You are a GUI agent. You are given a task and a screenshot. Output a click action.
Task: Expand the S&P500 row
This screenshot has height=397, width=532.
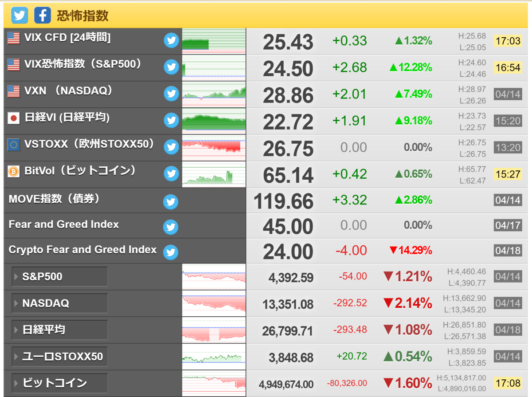pos(60,277)
